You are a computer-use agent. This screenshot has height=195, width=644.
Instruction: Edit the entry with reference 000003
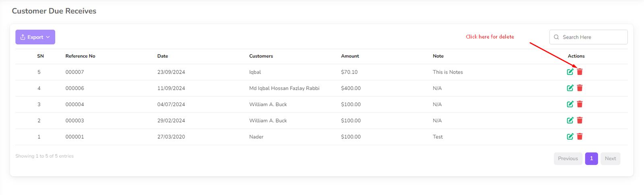tap(570, 120)
